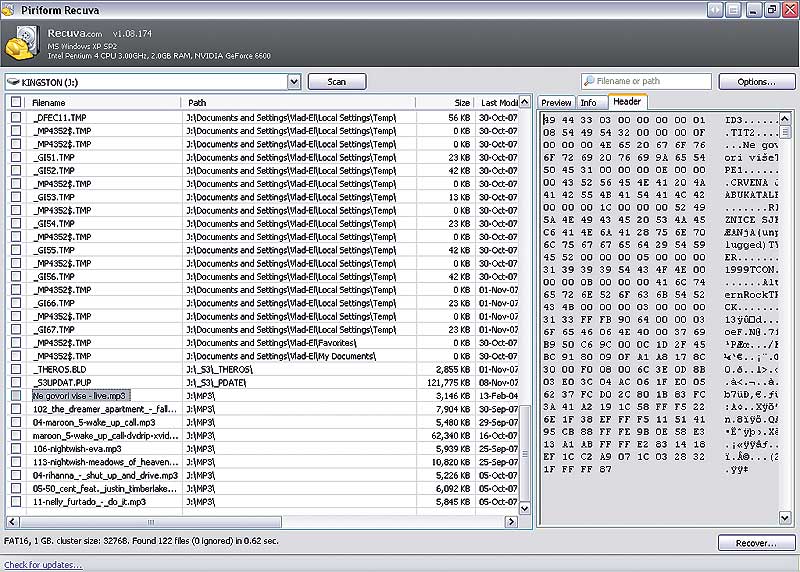The image size is (800, 572).
Task: Select the Header tab
Action: 627,102
